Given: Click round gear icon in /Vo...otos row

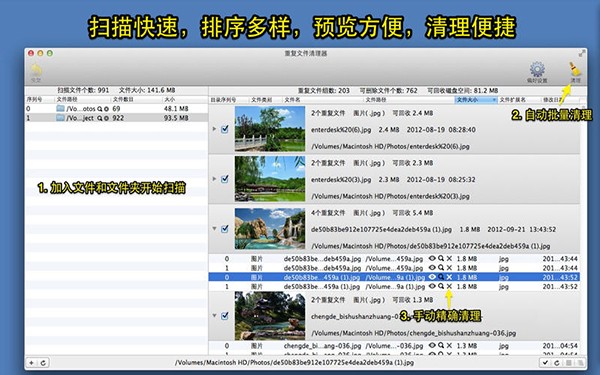Looking at the screenshot, I should click(106, 109).
